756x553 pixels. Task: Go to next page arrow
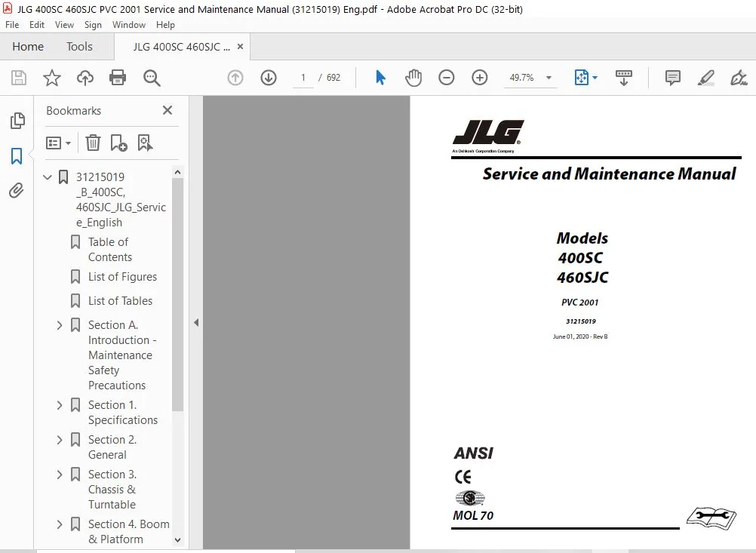269,78
